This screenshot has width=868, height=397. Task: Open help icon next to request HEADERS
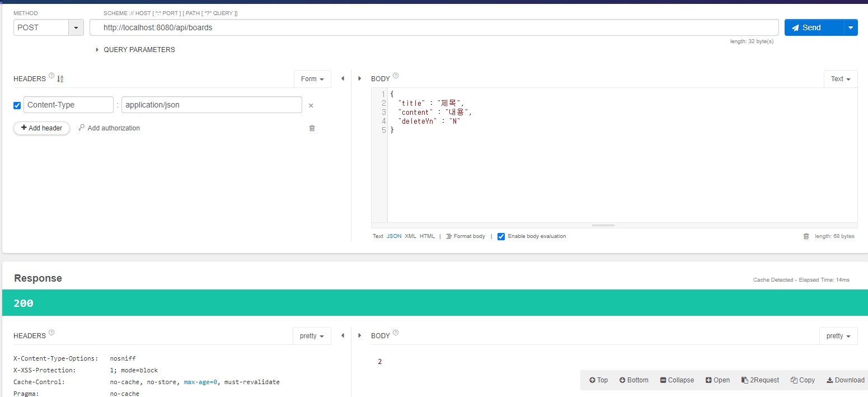click(x=51, y=76)
